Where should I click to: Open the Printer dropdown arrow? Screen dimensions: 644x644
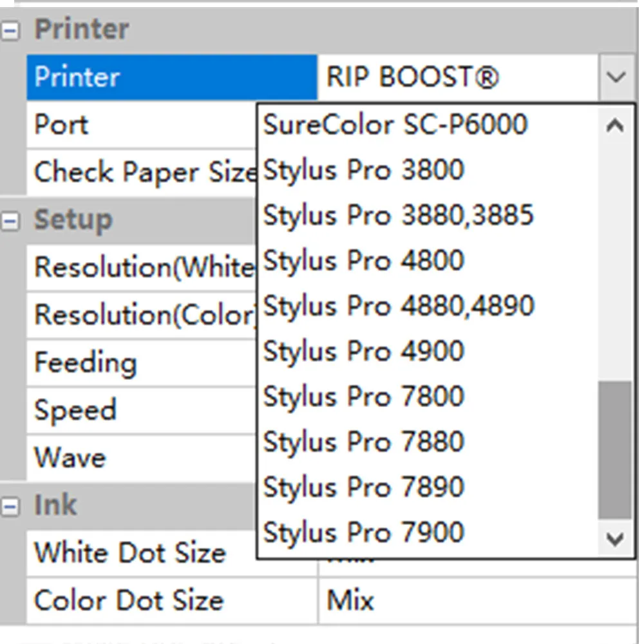click(x=616, y=78)
